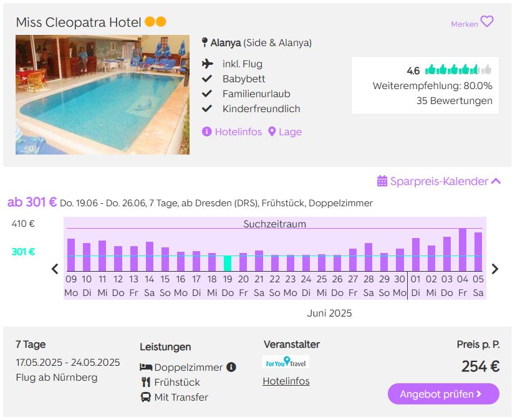
Task: Click the Miss Cleopatra Hotel title
Action: pos(79,22)
